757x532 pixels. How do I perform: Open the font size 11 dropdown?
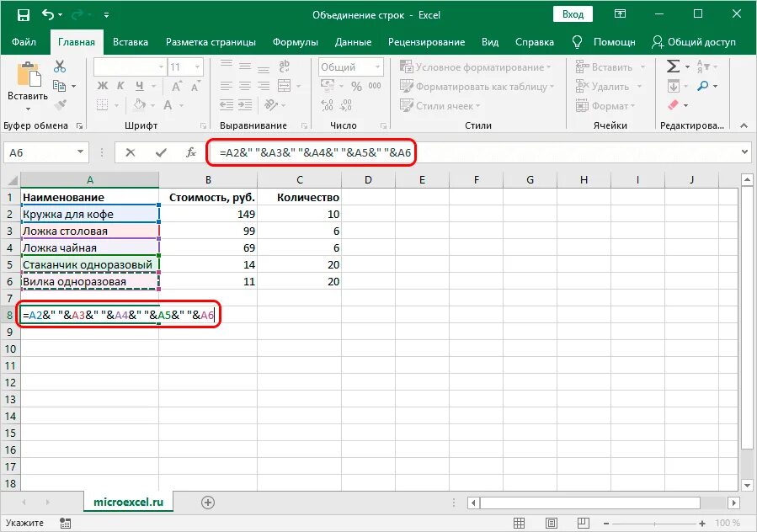click(x=197, y=67)
